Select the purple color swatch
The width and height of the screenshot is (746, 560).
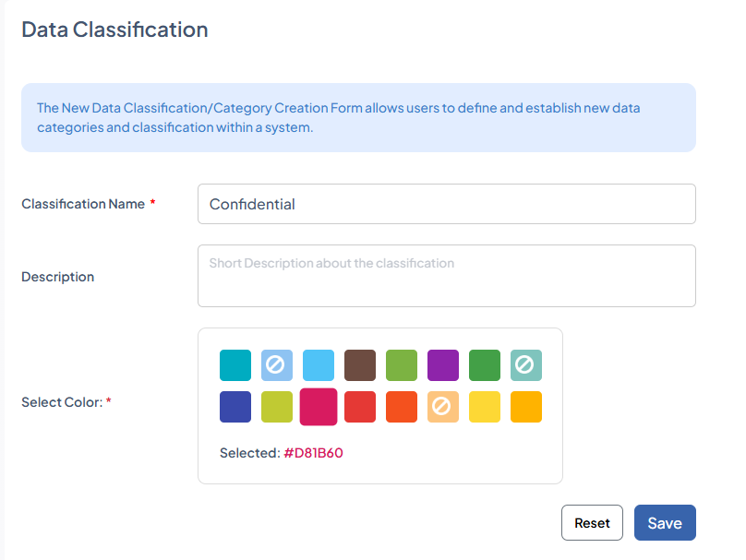click(x=443, y=365)
